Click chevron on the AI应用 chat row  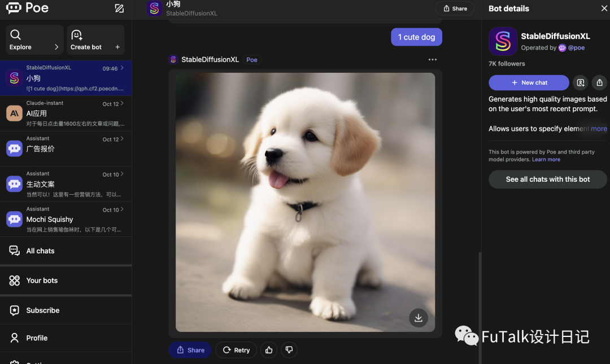122,103
